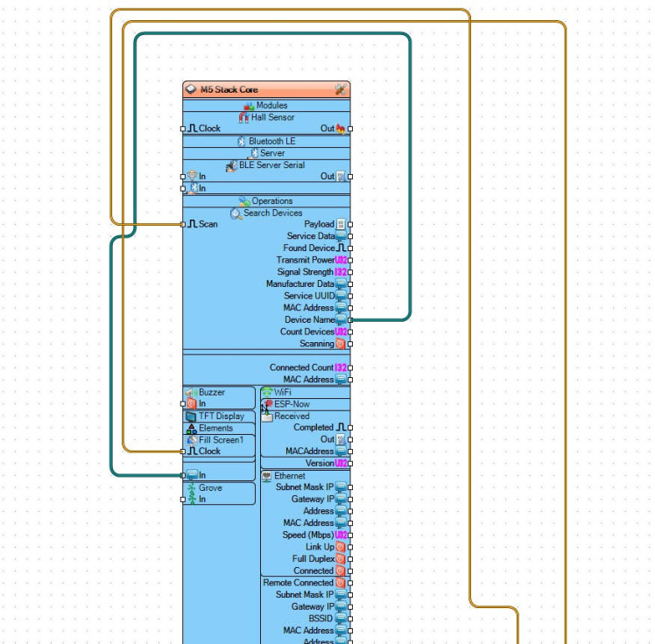Click the Version output pin
Viewport: 655px width, 644px height.
[350, 464]
